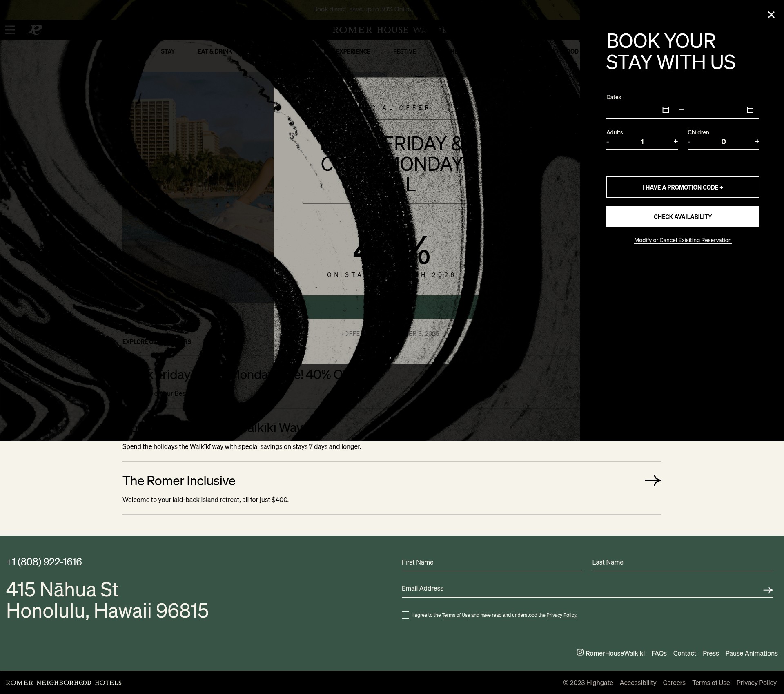The image size is (784, 694).
Task: Open the Experience menu item
Action: point(353,51)
